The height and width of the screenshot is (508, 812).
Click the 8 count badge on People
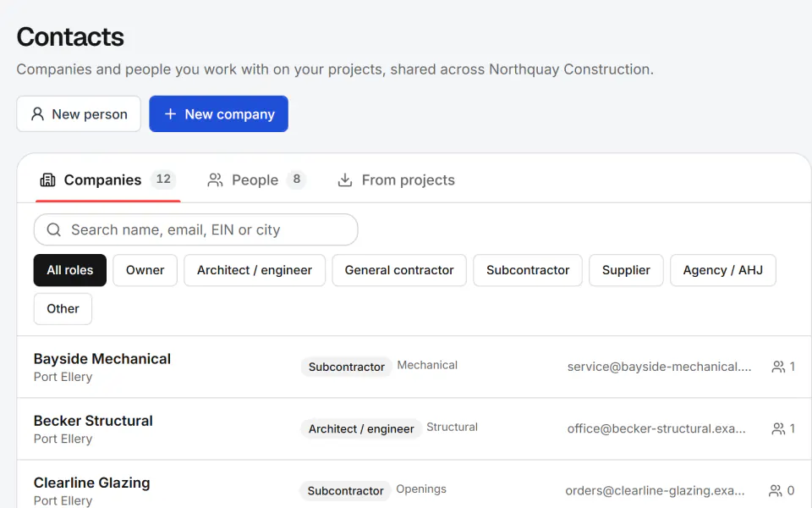(296, 179)
